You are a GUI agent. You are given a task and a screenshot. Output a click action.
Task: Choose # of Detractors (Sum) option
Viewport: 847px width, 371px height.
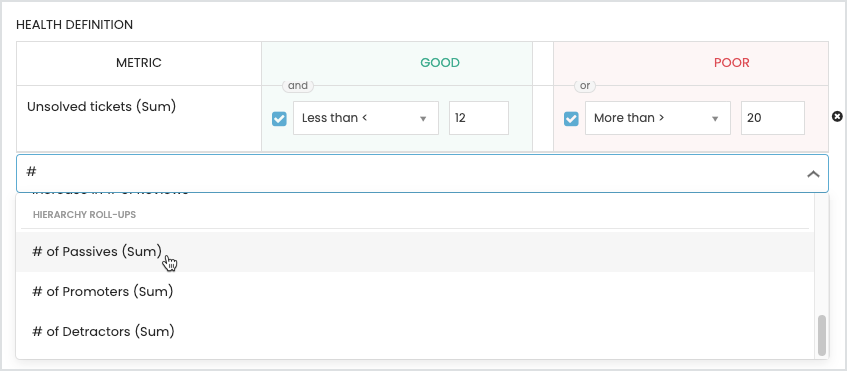[415, 332]
